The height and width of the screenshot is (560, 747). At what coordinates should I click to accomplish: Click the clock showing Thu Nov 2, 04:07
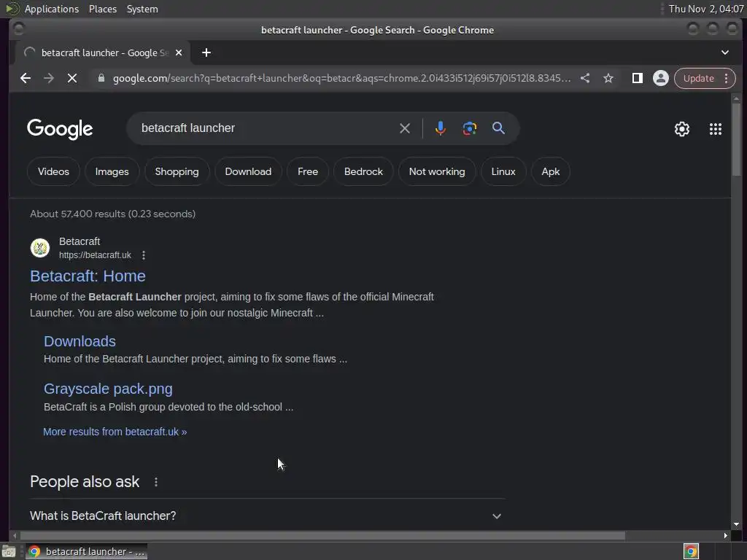(x=705, y=9)
